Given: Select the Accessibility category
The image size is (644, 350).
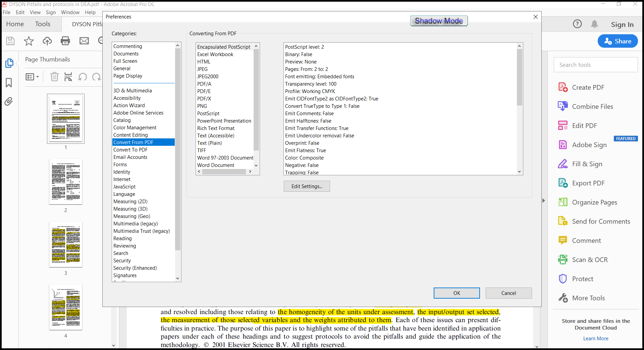Looking at the screenshot, I should pyautogui.click(x=143, y=98).
